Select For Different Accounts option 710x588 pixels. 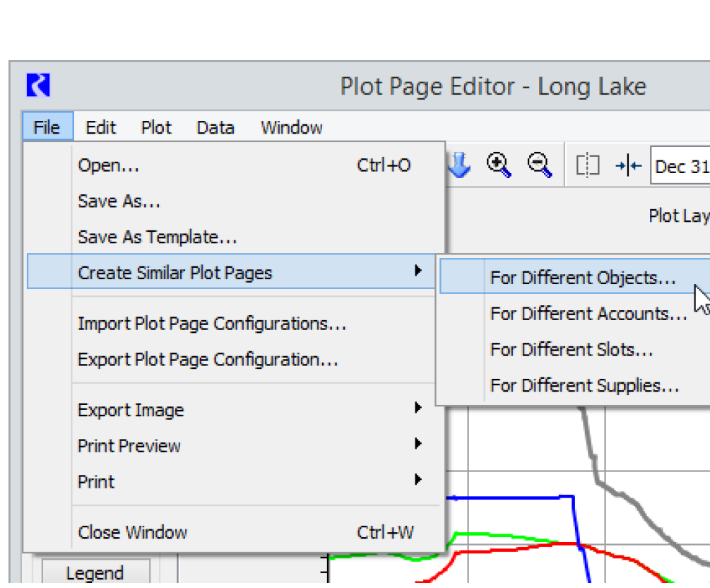tap(588, 314)
